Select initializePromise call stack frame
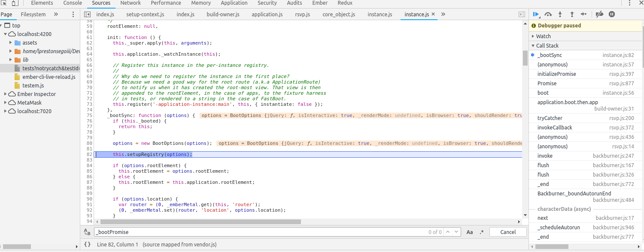 (586, 74)
